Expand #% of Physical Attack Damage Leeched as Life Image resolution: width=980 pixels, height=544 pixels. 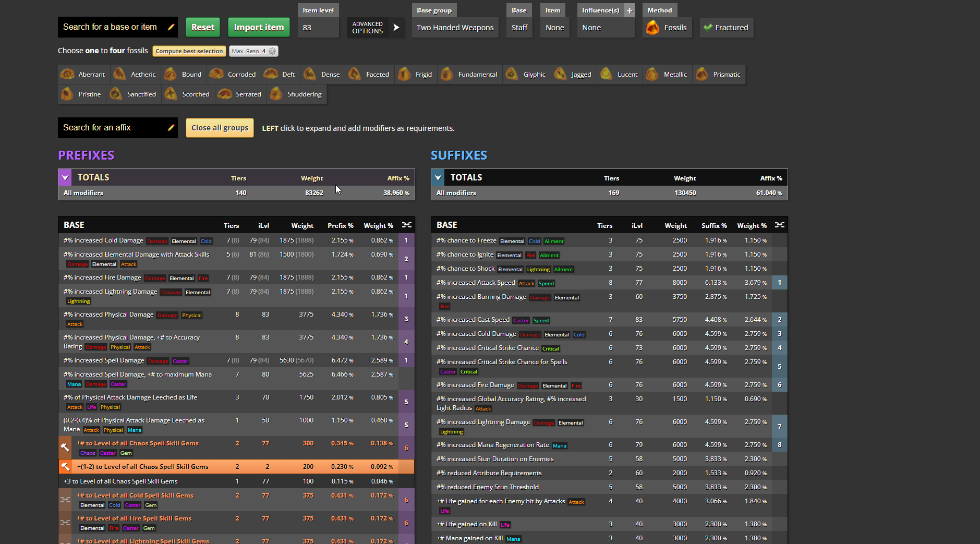[236, 402]
